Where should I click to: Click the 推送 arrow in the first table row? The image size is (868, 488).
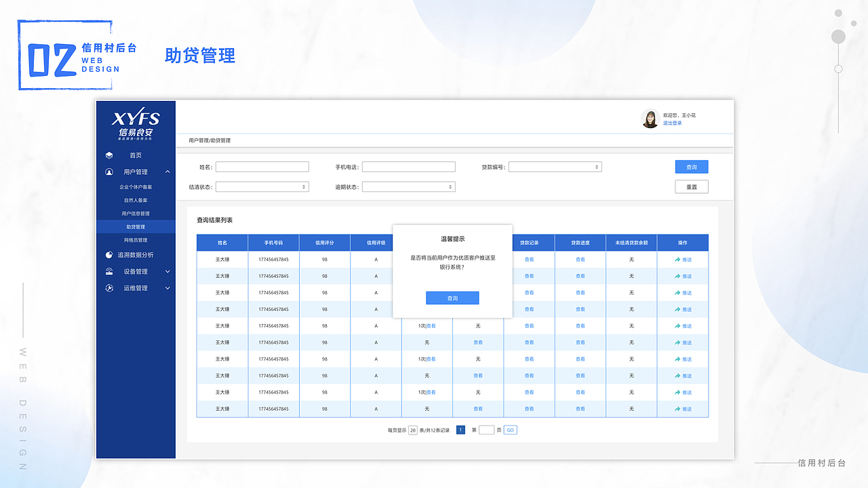(677, 260)
